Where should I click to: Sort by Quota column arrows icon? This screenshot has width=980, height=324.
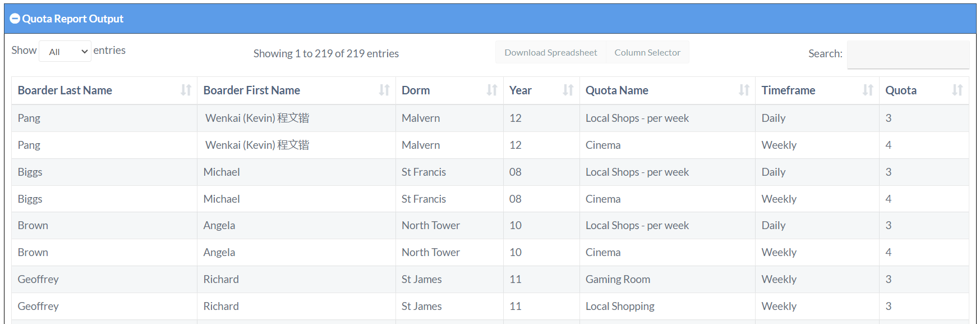pos(958,90)
